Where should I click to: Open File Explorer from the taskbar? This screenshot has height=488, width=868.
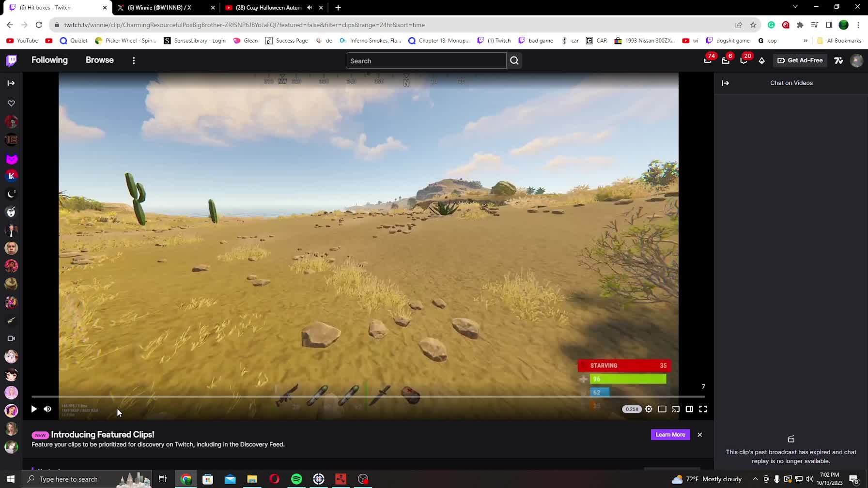252,479
